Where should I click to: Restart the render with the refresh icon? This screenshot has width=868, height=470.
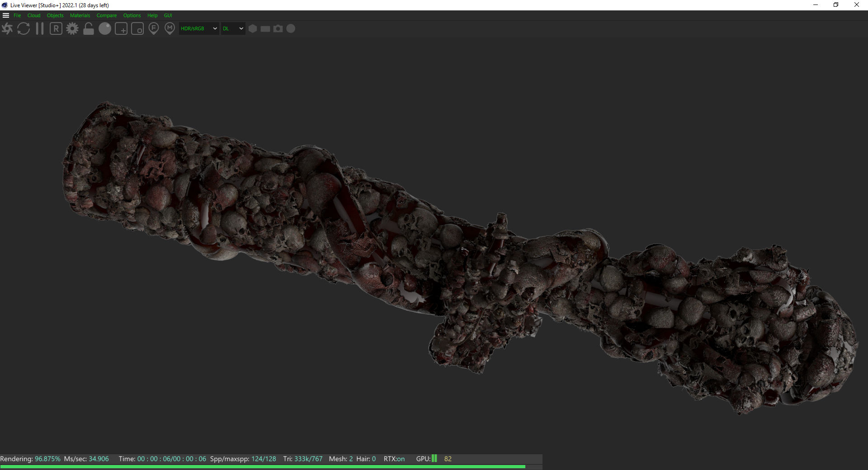pos(24,29)
